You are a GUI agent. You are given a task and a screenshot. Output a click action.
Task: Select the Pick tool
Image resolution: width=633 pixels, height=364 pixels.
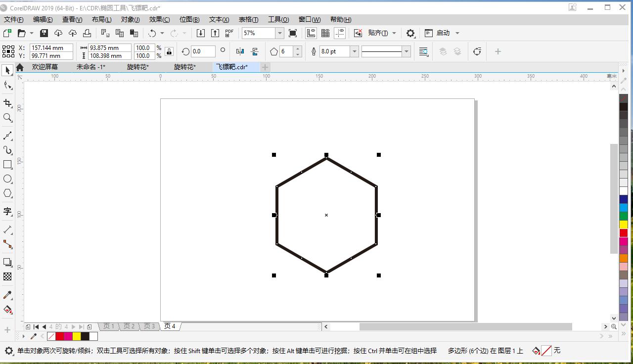click(7, 70)
